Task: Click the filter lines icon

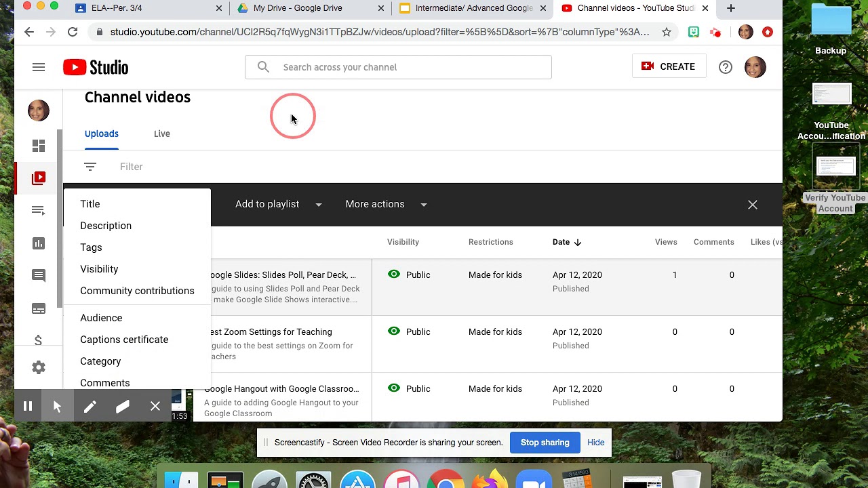Action: (90, 167)
